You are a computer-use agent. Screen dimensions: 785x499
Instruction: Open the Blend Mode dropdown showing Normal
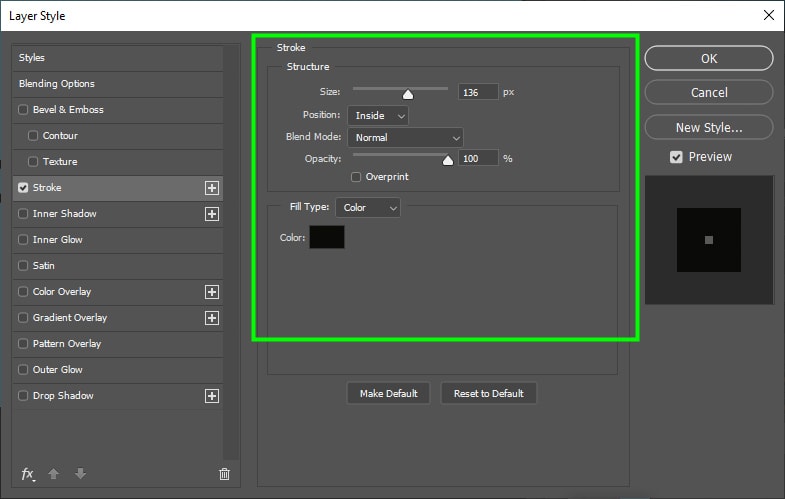click(406, 138)
